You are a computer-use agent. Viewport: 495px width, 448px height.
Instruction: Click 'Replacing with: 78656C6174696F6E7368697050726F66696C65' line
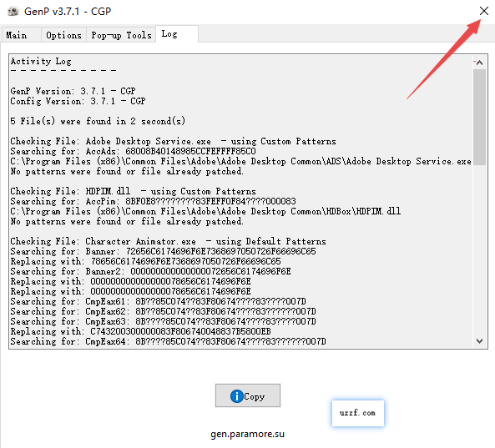145,261
